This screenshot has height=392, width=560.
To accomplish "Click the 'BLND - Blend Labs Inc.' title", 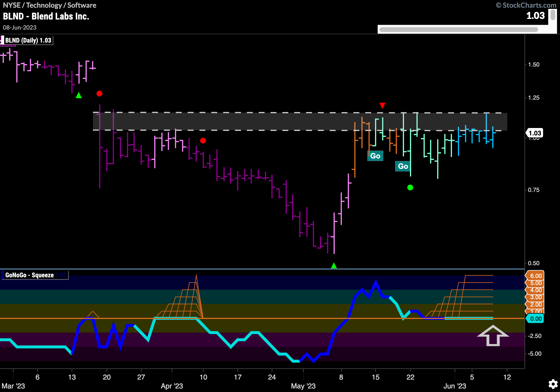I will point(46,16).
